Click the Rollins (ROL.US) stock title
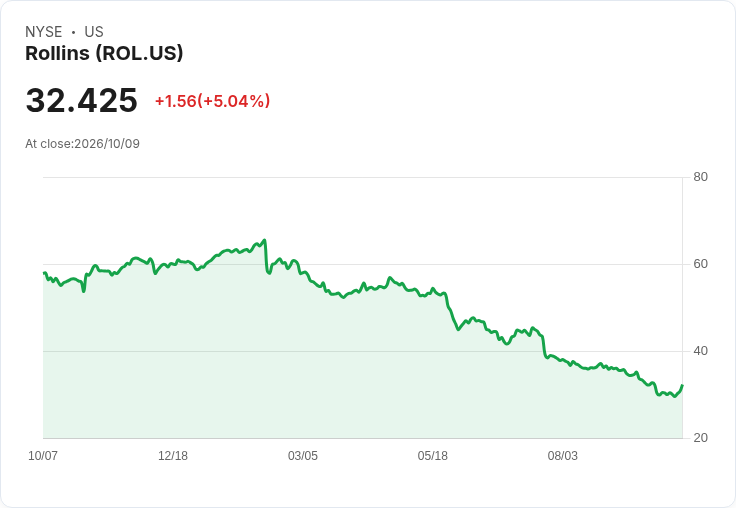Viewport: 736px width, 508px height. click(x=104, y=54)
